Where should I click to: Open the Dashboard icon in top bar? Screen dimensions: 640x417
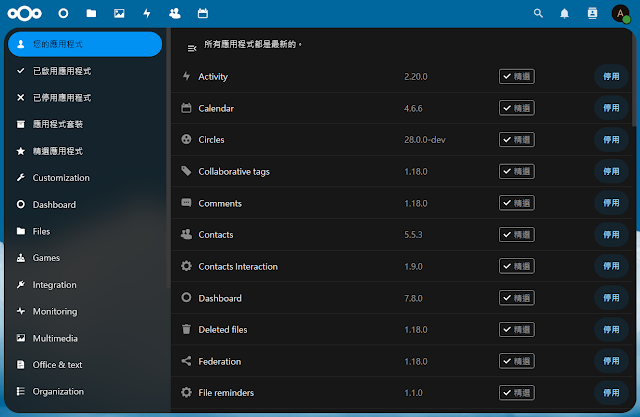tap(63, 13)
